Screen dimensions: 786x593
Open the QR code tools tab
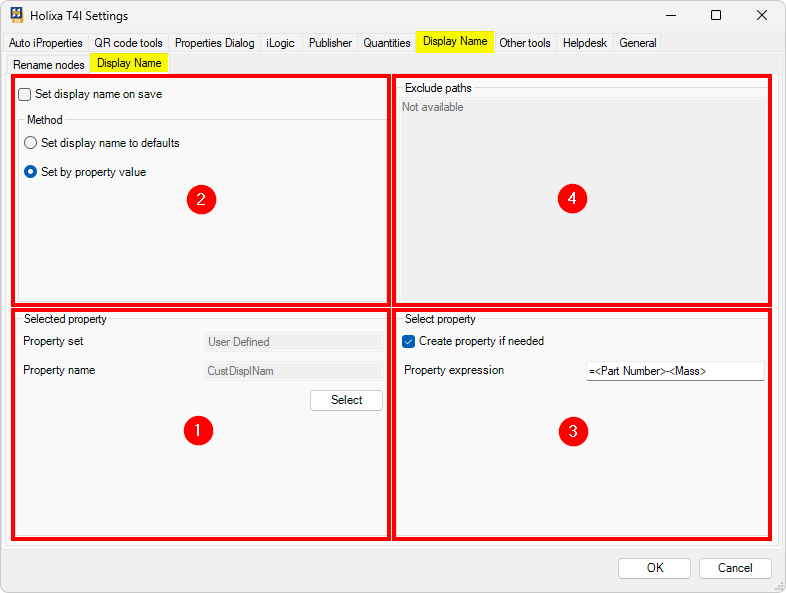point(128,43)
